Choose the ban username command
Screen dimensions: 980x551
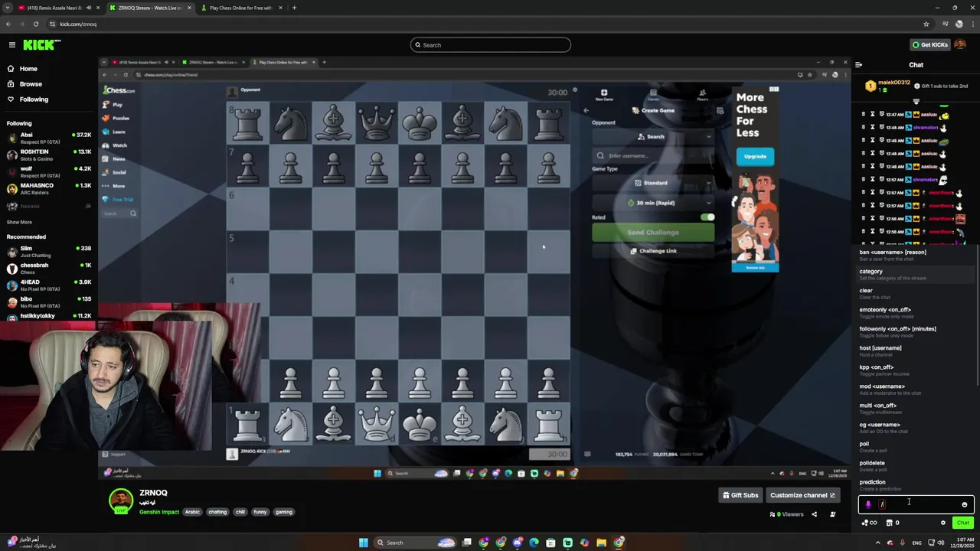[916, 255]
